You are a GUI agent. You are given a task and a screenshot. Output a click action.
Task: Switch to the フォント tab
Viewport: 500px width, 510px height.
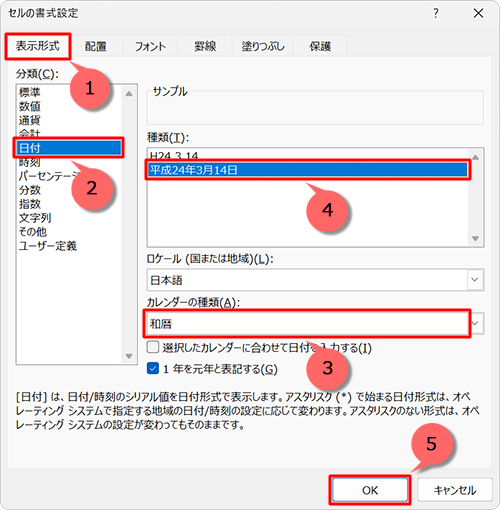point(150,46)
